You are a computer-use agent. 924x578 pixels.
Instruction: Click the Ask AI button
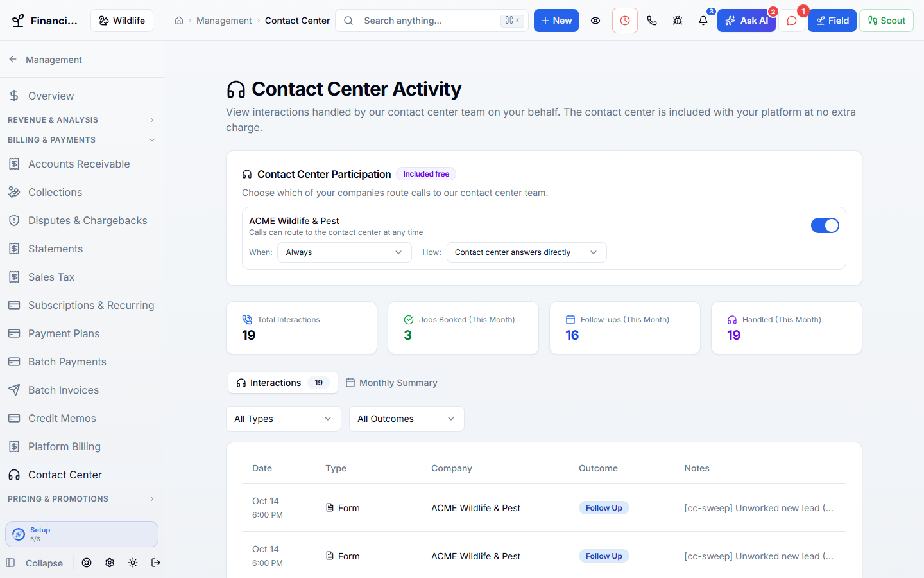746,21
